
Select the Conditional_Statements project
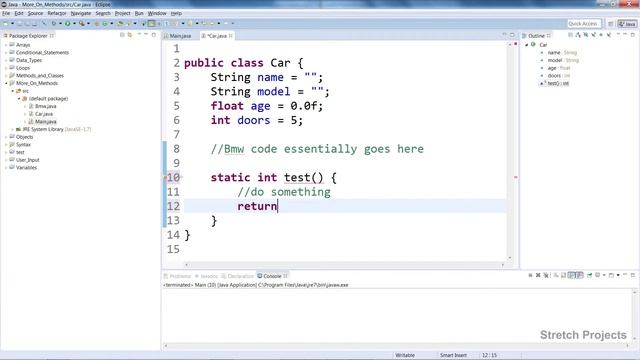point(42,53)
